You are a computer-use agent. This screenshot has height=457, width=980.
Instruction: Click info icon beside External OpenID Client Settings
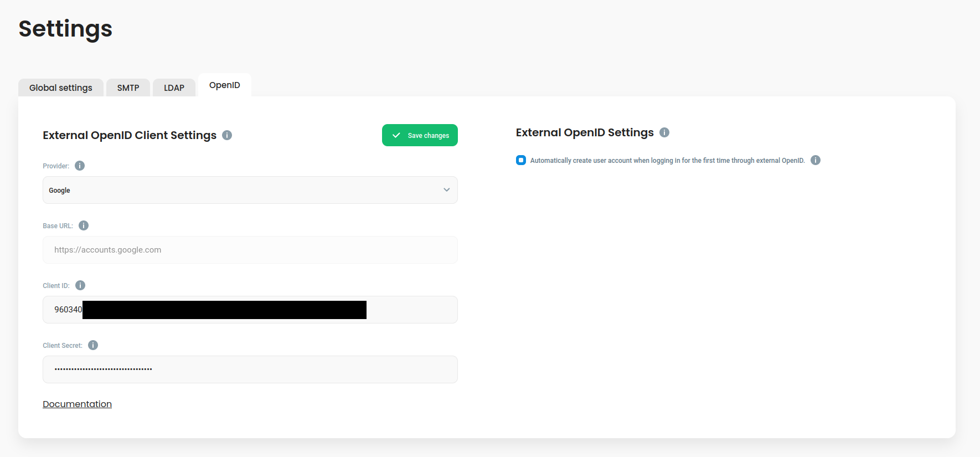click(227, 135)
